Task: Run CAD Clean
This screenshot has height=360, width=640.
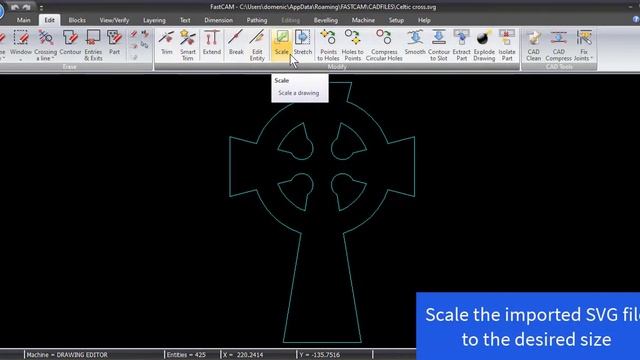Action: [533, 45]
